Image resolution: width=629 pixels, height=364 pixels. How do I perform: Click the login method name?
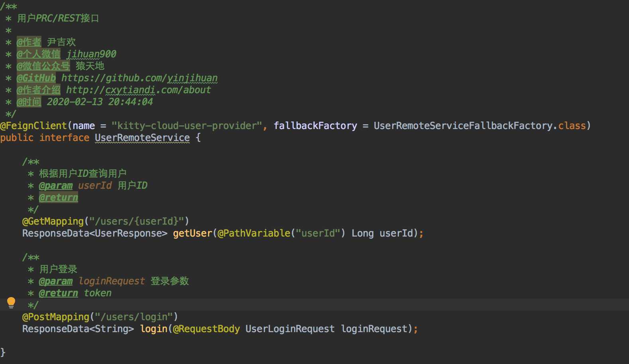click(154, 329)
